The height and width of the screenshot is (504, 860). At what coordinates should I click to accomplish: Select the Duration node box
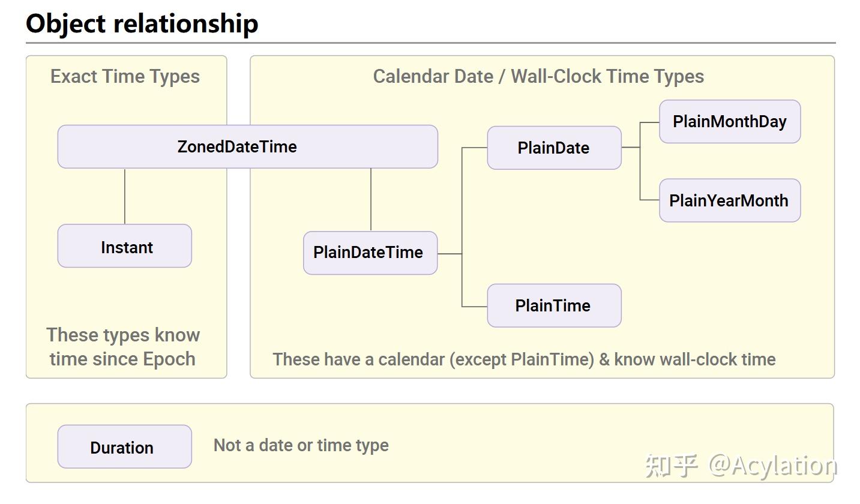click(125, 446)
